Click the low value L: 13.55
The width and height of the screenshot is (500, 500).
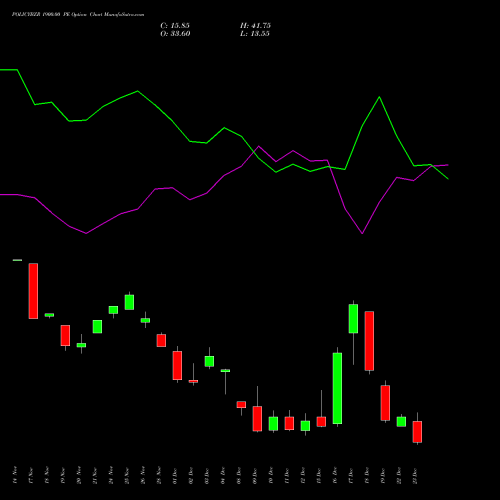click(255, 34)
